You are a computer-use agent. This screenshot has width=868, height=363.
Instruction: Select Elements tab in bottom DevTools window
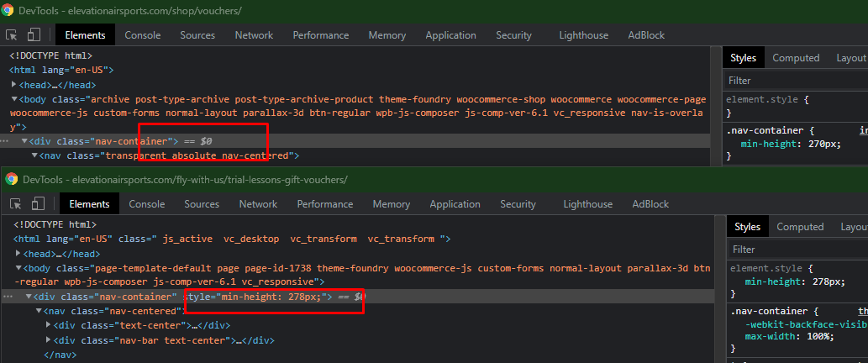coord(90,203)
